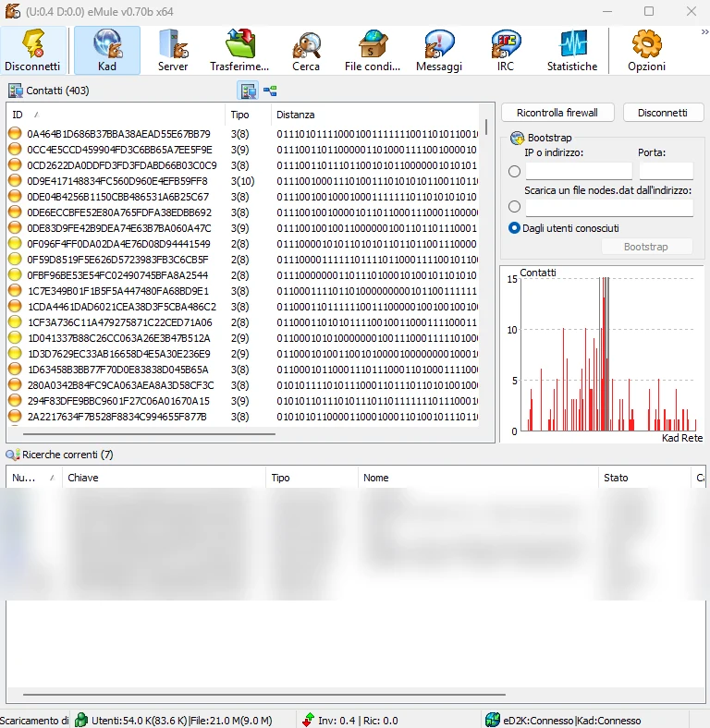Click the Disconnetti toolbar icon
This screenshot has height=728, width=710.
[32, 50]
